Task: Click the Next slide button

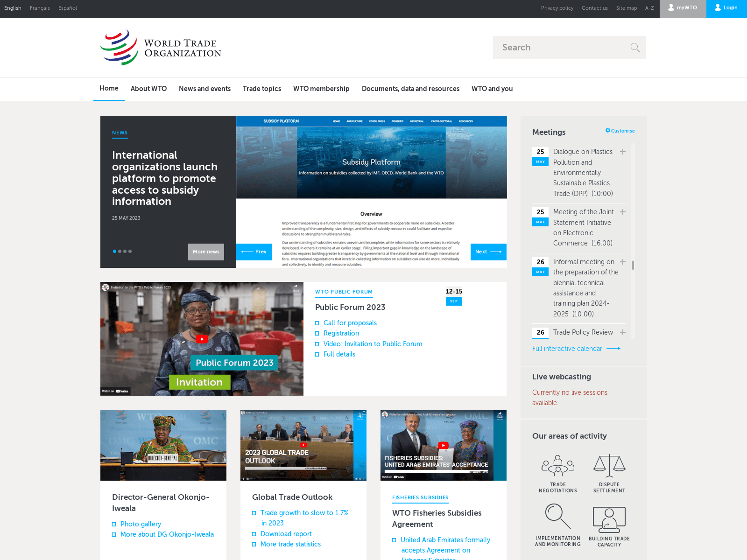Action: (488, 252)
